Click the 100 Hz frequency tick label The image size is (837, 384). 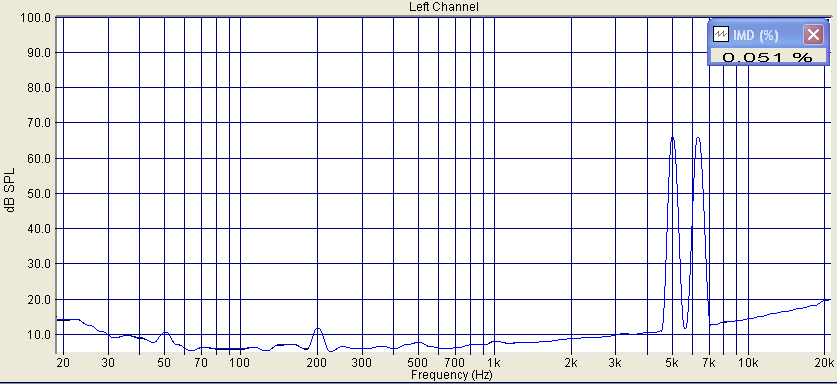(240, 364)
